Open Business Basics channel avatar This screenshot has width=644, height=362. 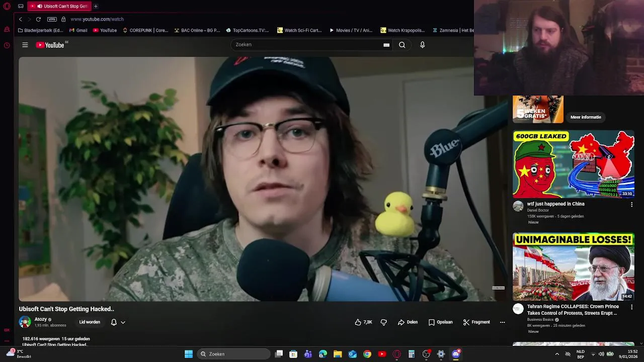tap(518, 309)
